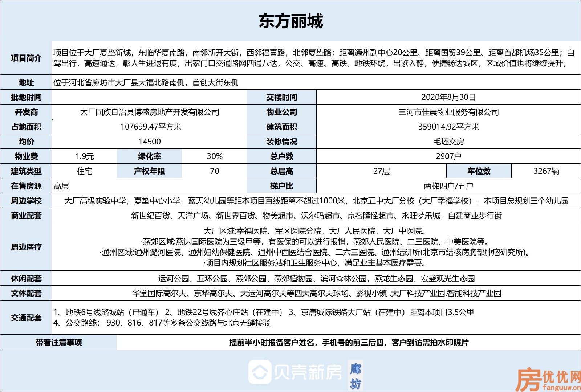Select the 物业费 label cell
The height and width of the screenshot is (392, 581).
pos(26,156)
